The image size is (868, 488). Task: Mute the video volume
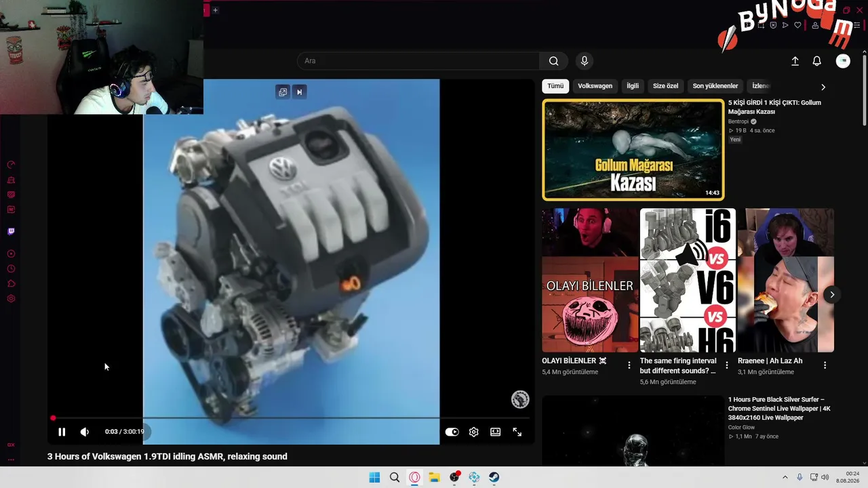[x=85, y=432]
